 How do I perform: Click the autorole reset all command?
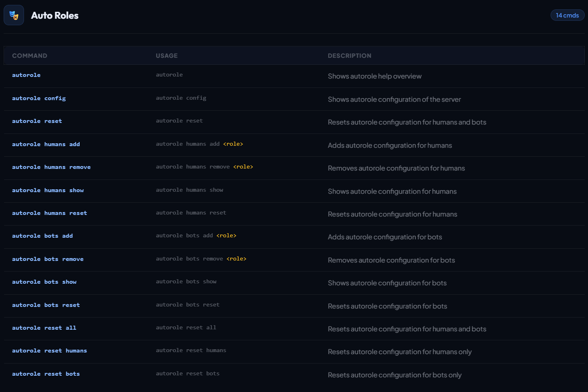44,328
